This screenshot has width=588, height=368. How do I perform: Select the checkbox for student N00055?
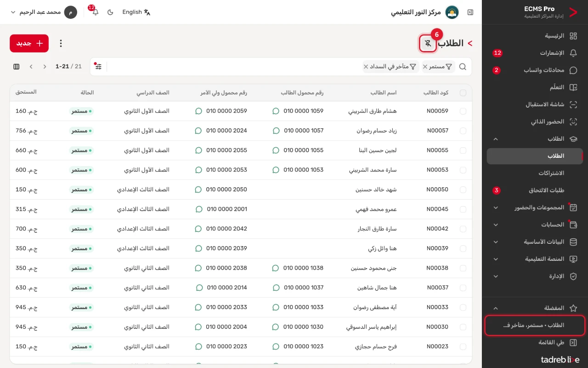pos(463,150)
